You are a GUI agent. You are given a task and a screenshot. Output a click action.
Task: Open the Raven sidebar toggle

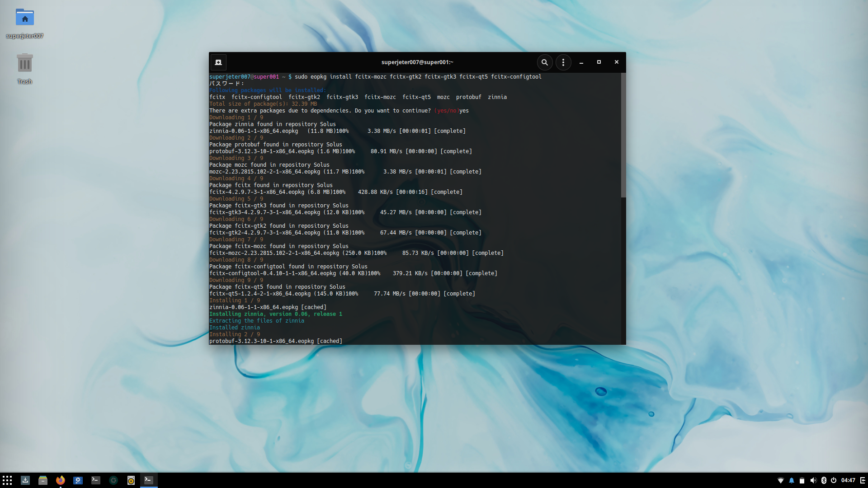[863, 480]
